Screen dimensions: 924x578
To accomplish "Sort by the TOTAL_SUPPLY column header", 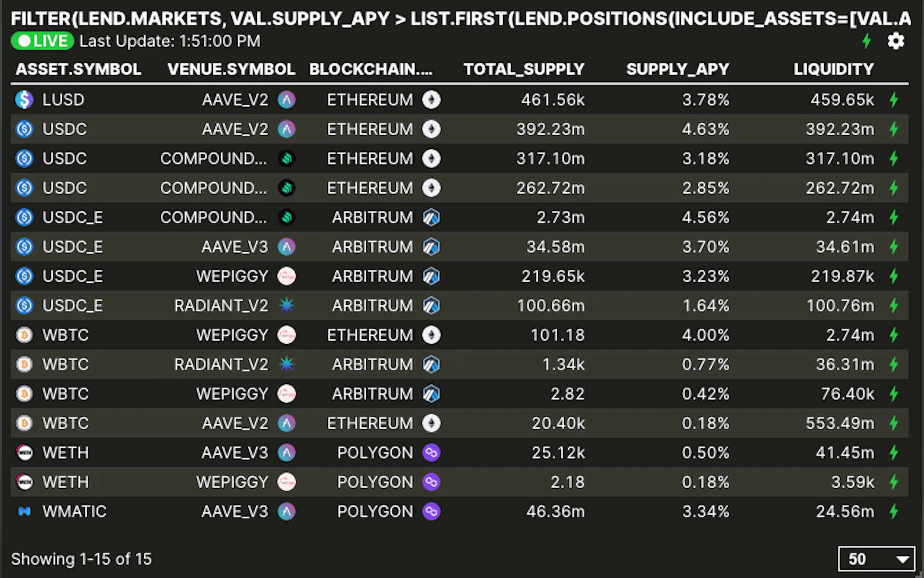I will click(524, 69).
